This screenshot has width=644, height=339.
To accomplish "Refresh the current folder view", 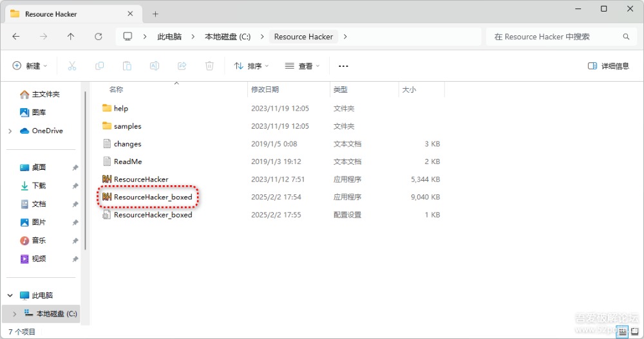I will [99, 37].
